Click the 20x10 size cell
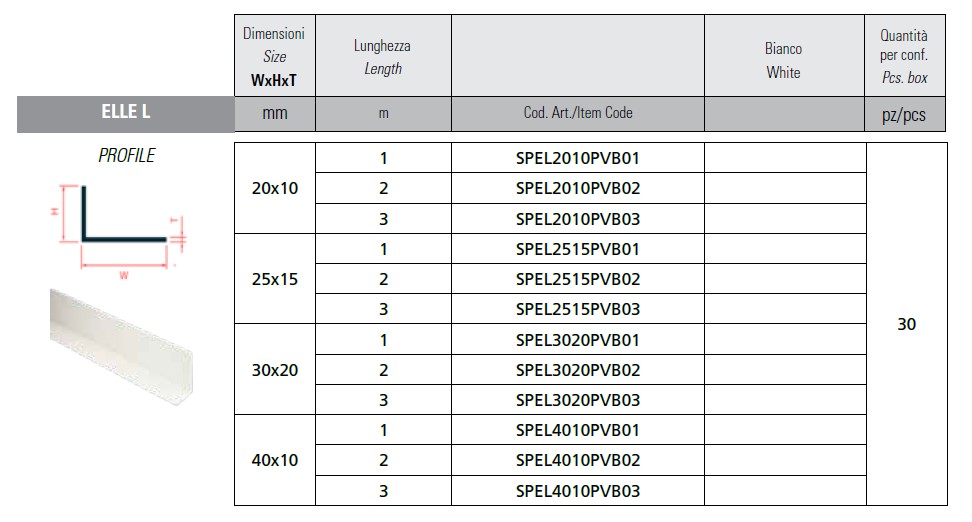 [274, 188]
